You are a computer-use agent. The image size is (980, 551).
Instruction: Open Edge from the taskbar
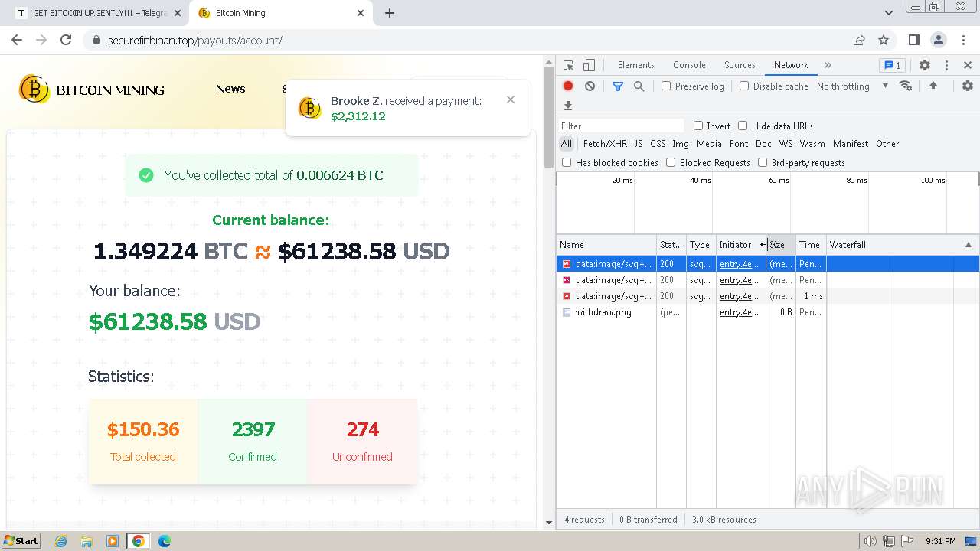[164, 541]
